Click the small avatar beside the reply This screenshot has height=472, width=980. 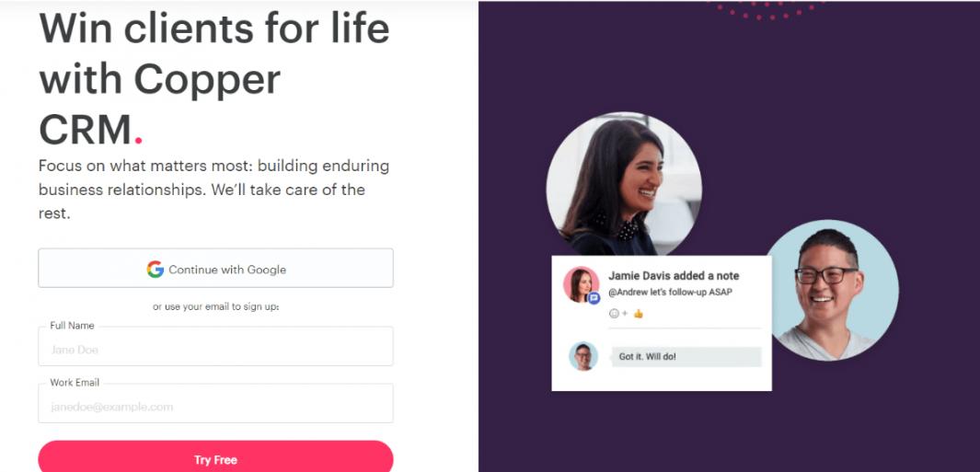[583, 356]
